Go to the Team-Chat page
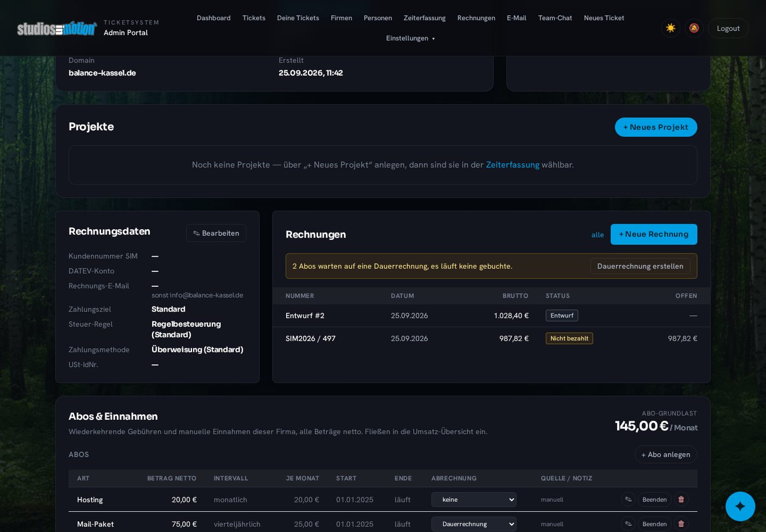766x532 pixels. 555,18
